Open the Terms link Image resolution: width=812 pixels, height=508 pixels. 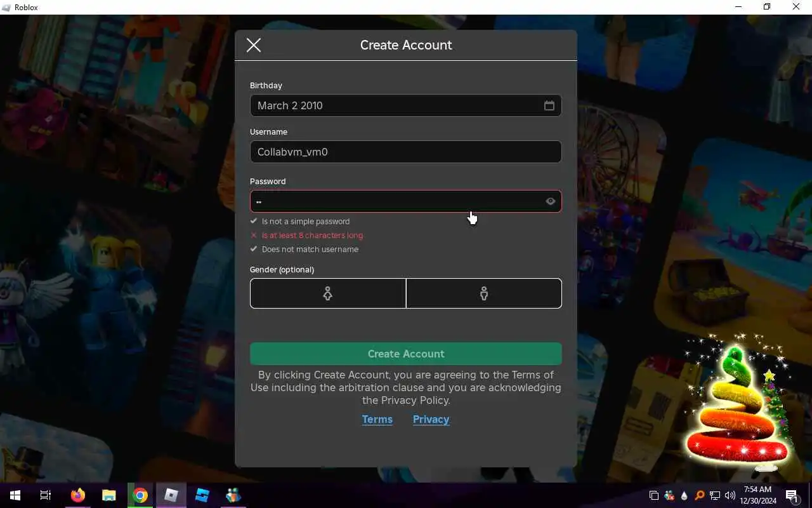click(377, 419)
